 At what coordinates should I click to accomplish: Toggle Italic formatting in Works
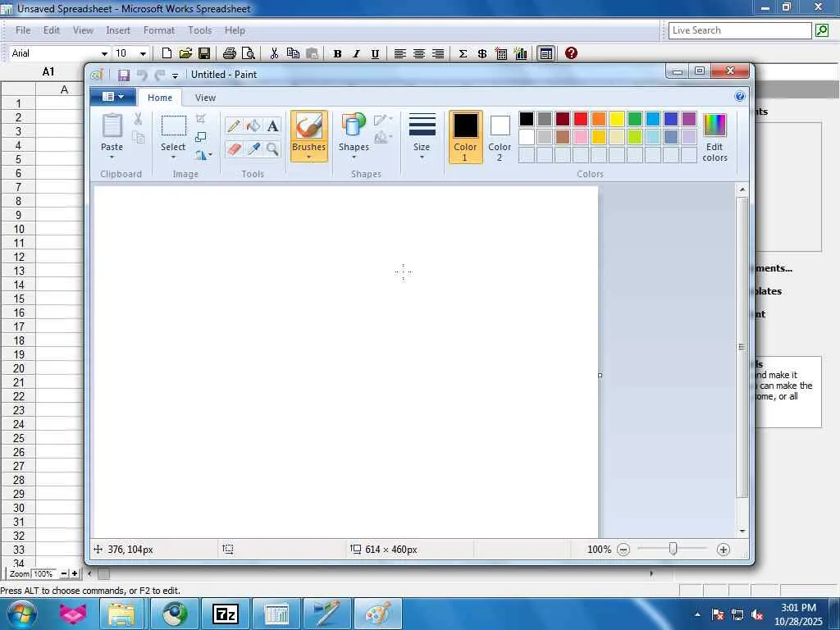[356, 53]
